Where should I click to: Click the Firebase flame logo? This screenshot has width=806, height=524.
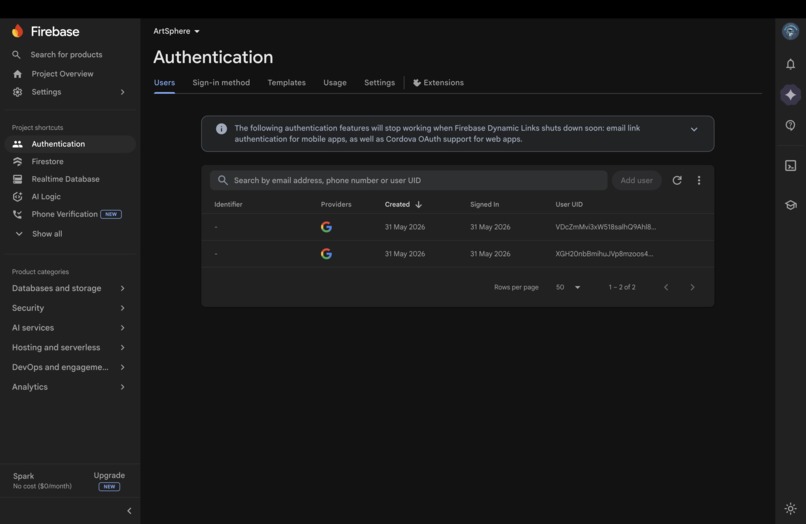click(x=17, y=31)
